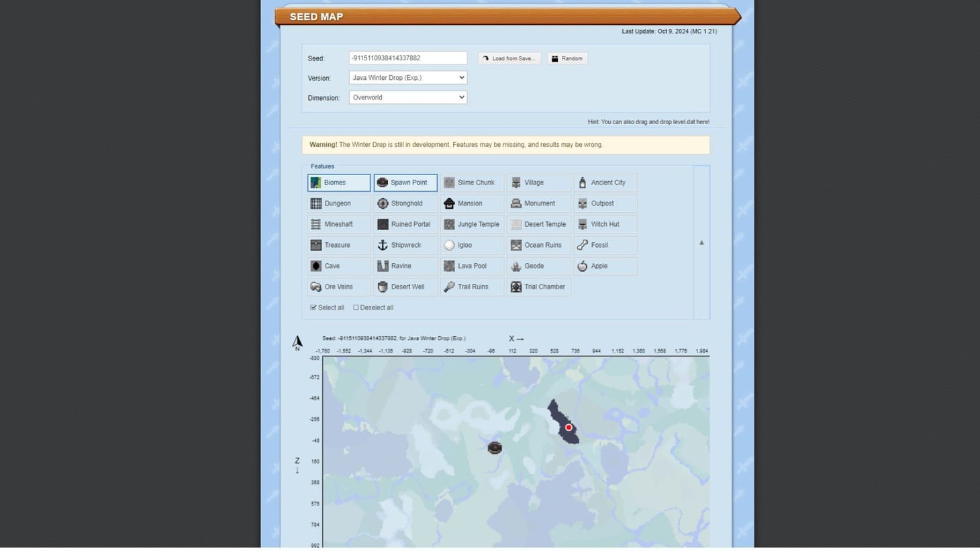Show Ocean Ruins on the map

click(x=538, y=245)
